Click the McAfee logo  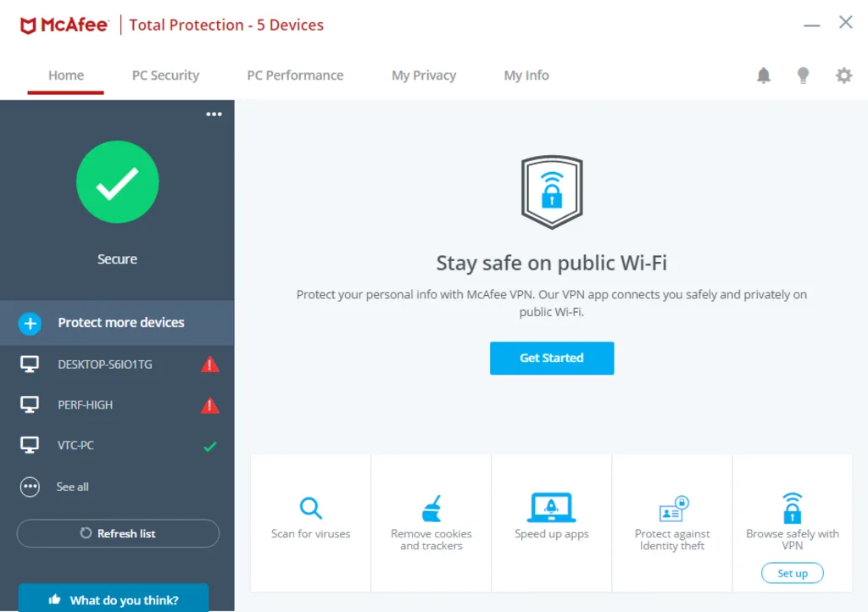tap(64, 25)
